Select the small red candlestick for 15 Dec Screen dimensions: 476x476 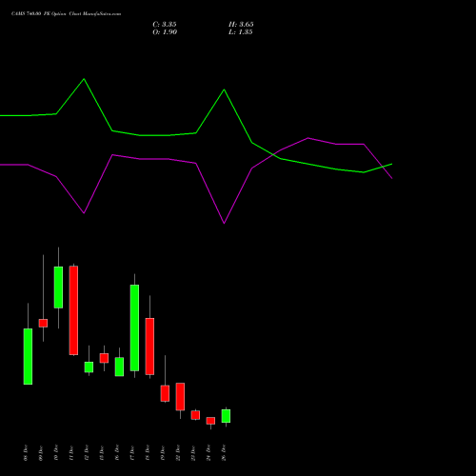click(104, 358)
